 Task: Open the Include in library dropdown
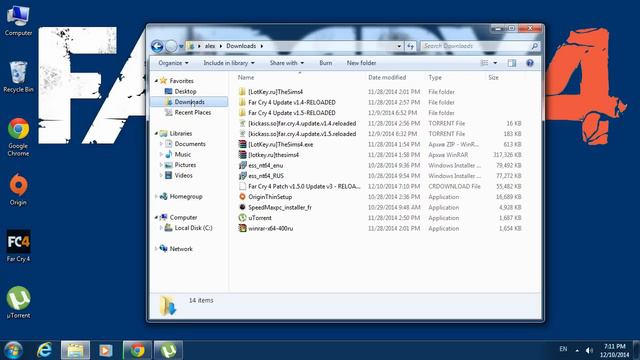click(x=229, y=63)
